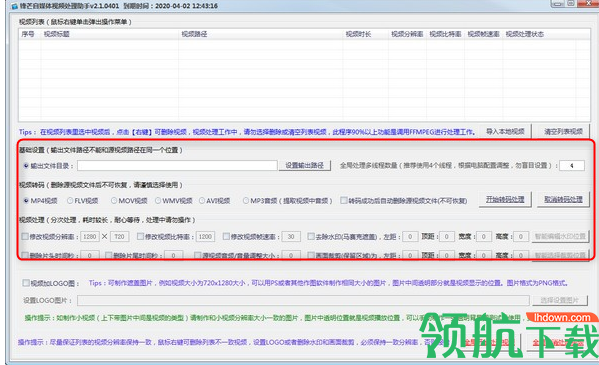599x365 pixels.
Task: Click the resolution width field 1280
Action: 90,237
